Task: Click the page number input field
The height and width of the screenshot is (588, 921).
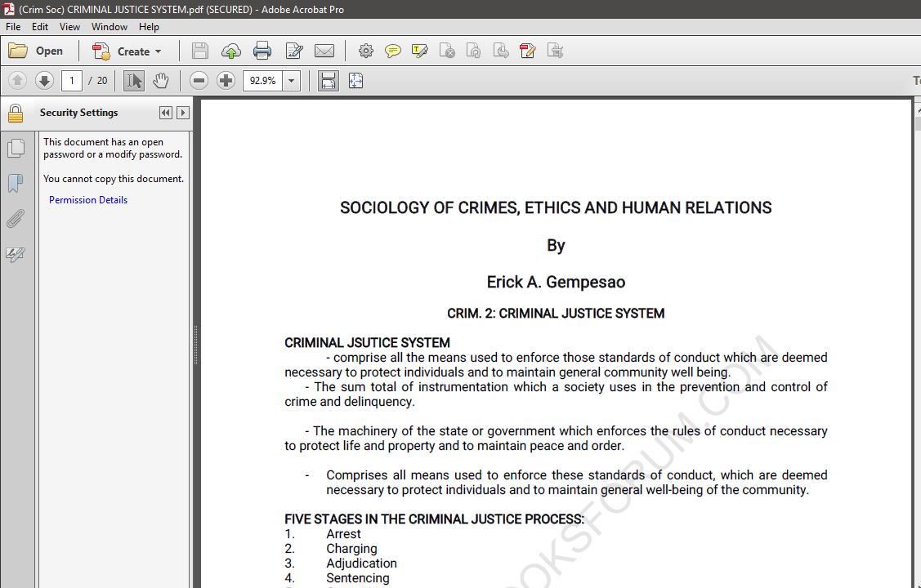Action: pos(72,80)
